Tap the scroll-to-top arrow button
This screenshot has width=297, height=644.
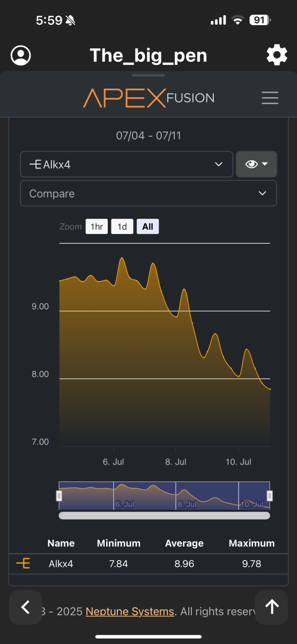coord(272,607)
